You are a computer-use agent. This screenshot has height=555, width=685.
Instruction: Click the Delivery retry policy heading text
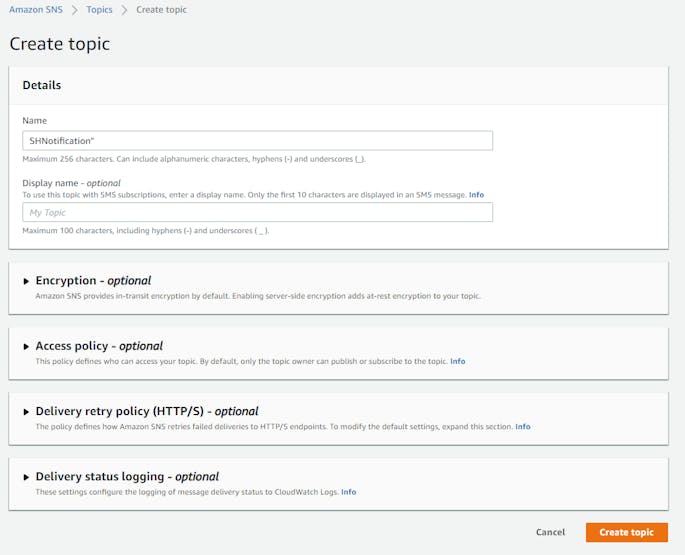147,411
